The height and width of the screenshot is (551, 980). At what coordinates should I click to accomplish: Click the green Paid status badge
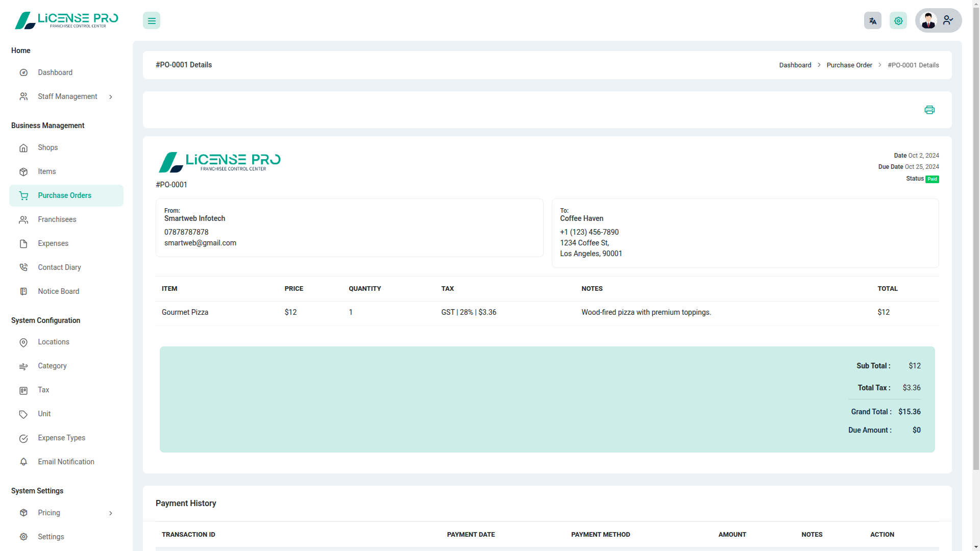(933, 179)
